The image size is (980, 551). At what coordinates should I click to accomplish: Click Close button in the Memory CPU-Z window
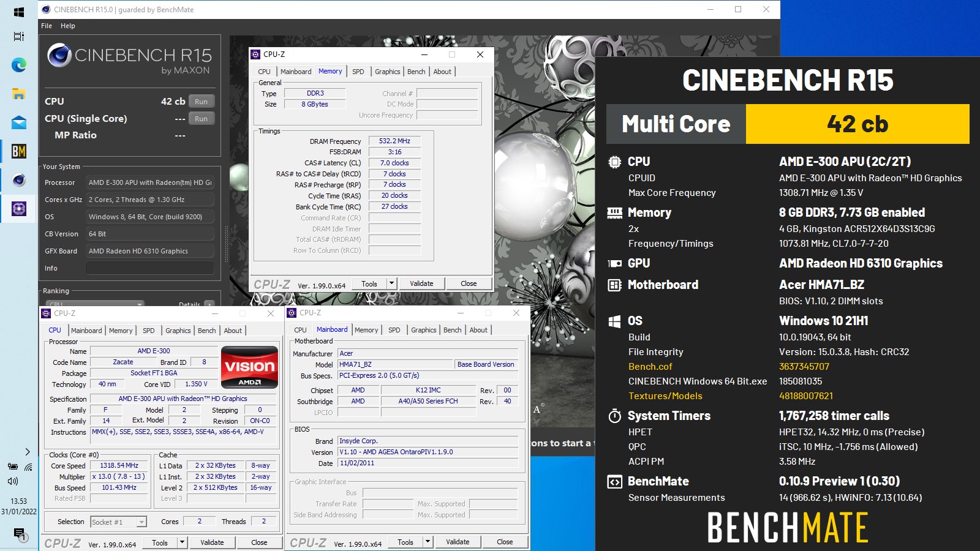(x=469, y=283)
